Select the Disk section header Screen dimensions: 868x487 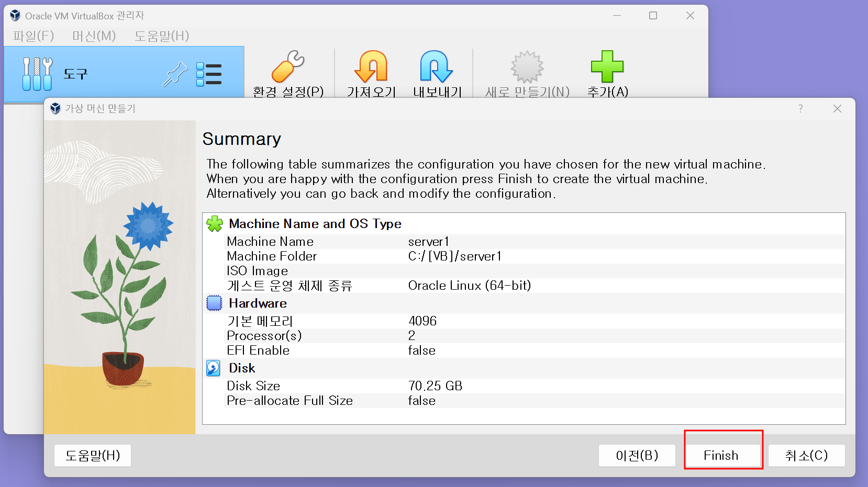coord(242,368)
